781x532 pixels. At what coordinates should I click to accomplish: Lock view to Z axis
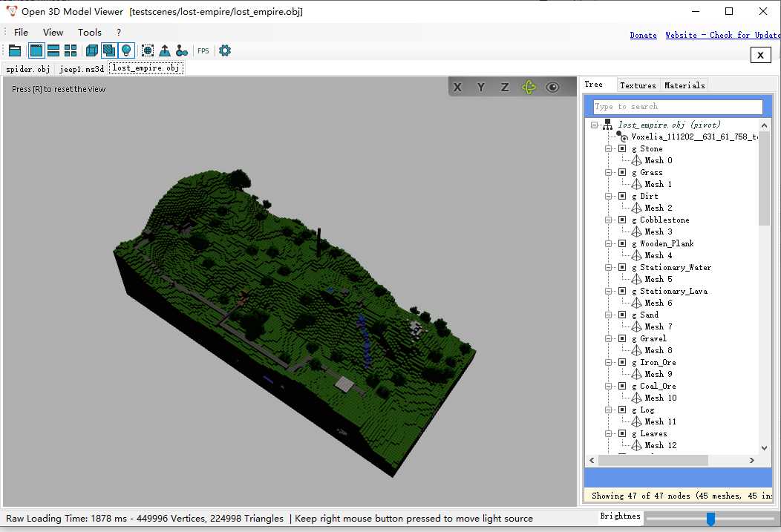pos(505,88)
